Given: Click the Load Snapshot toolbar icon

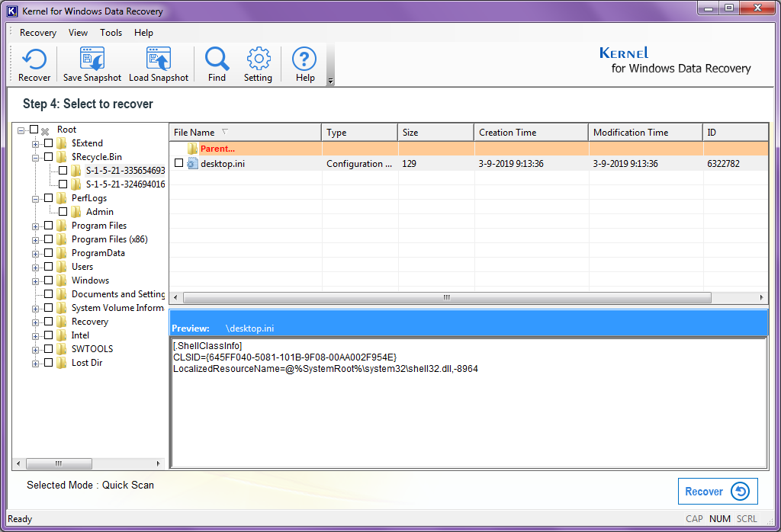Looking at the screenshot, I should point(159,59).
